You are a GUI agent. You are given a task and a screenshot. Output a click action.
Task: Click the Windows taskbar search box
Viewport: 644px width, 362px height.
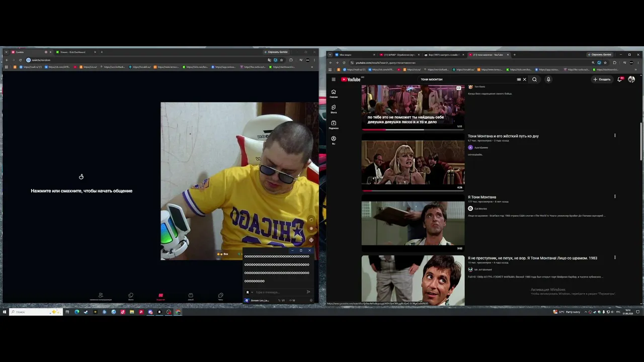click(36, 312)
